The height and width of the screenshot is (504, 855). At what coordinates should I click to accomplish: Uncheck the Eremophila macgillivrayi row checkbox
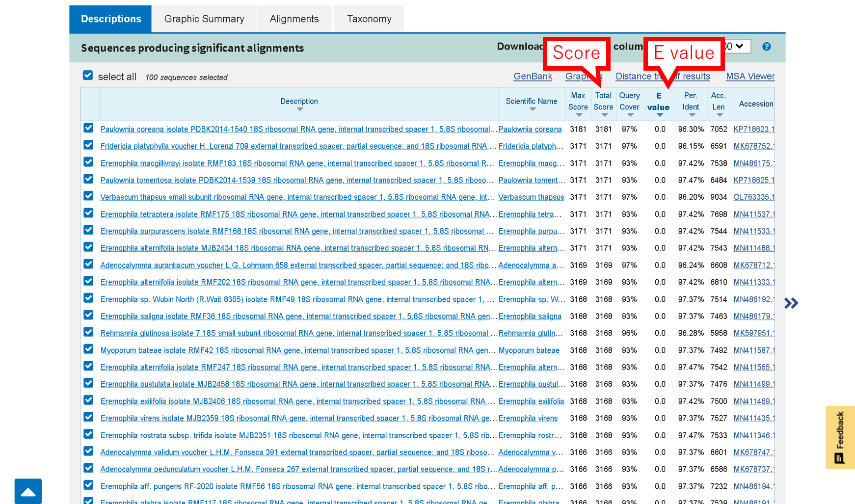(88, 162)
